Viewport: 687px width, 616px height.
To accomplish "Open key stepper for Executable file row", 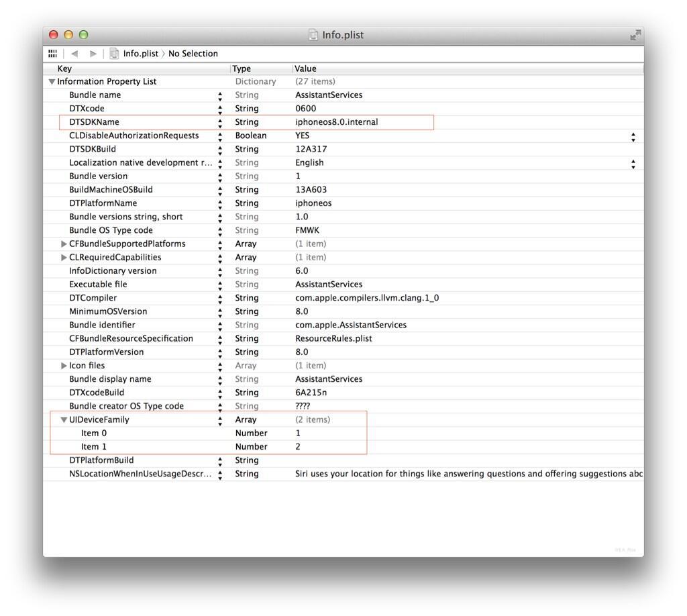I will [x=220, y=286].
